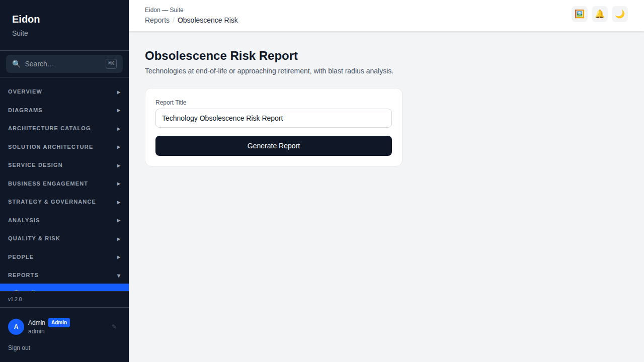Click the v1.2.0 version text

15,299
